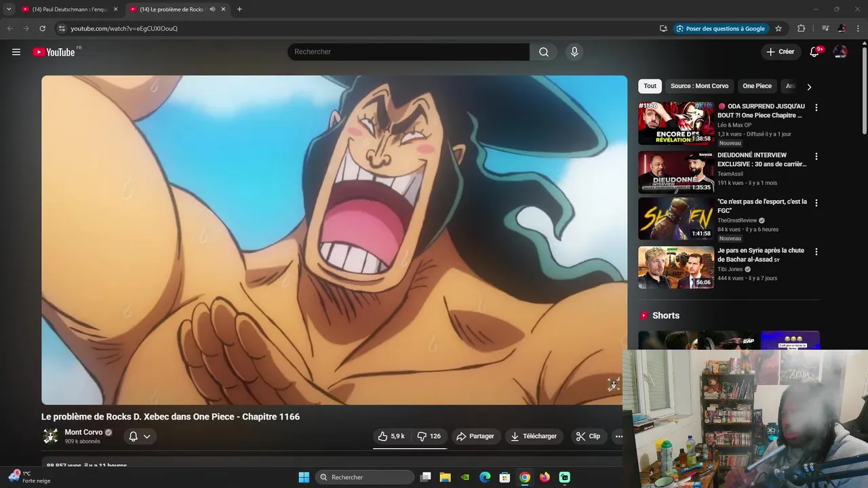View site information icon beside the URL

point(61,28)
